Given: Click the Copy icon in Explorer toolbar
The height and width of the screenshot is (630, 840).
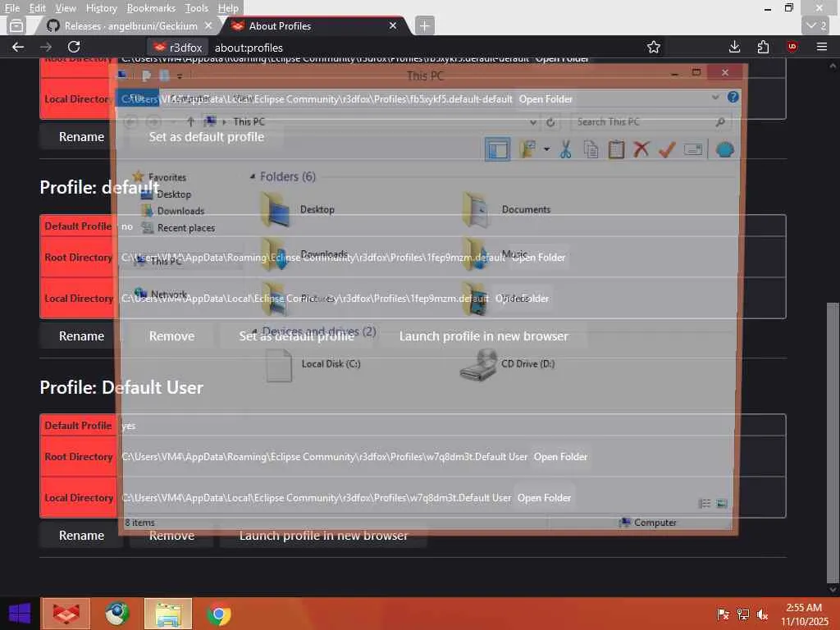Looking at the screenshot, I should click(x=591, y=149).
